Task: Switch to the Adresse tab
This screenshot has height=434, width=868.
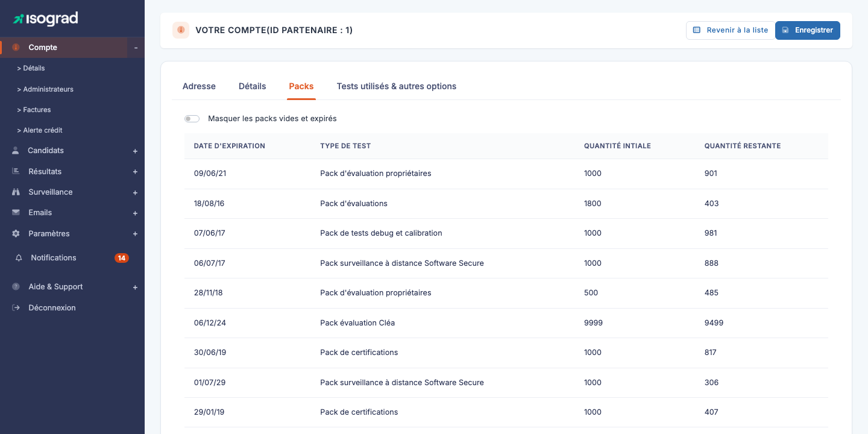Action: click(x=199, y=86)
